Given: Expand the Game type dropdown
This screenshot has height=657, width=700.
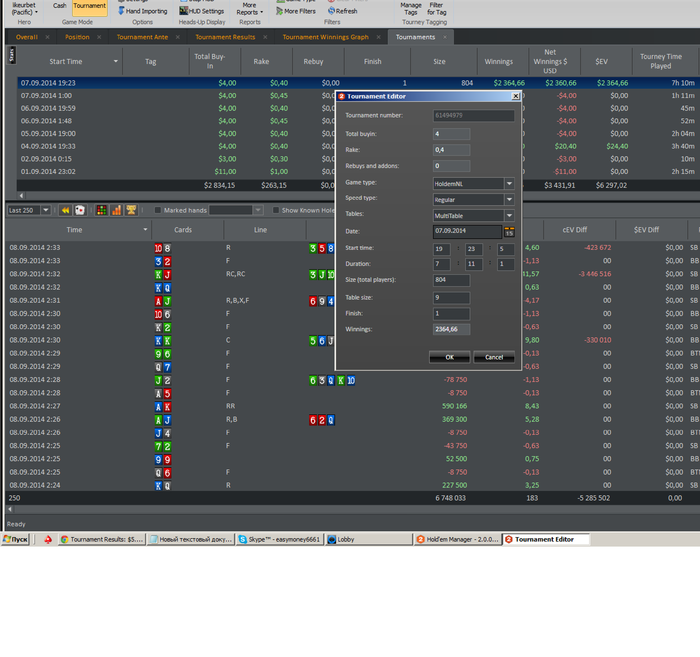Looking at the screenshot, I should 509,183.
